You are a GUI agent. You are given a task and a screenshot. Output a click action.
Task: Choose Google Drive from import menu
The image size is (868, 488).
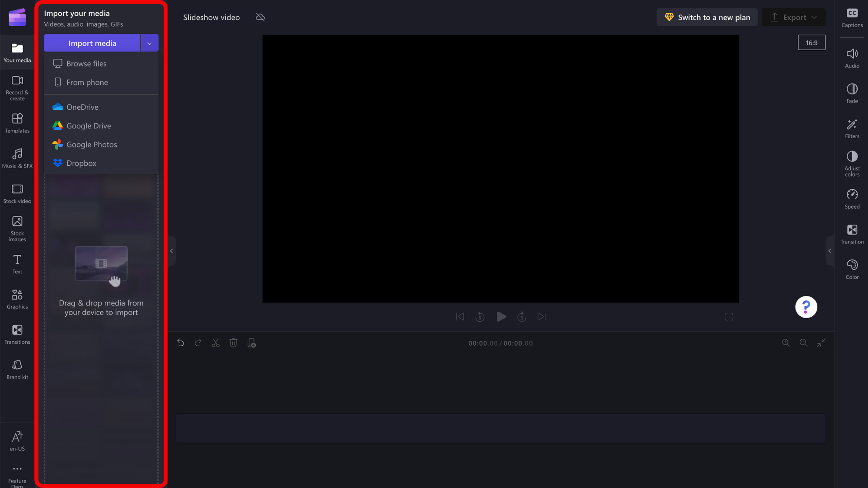(x=89, y=126)
